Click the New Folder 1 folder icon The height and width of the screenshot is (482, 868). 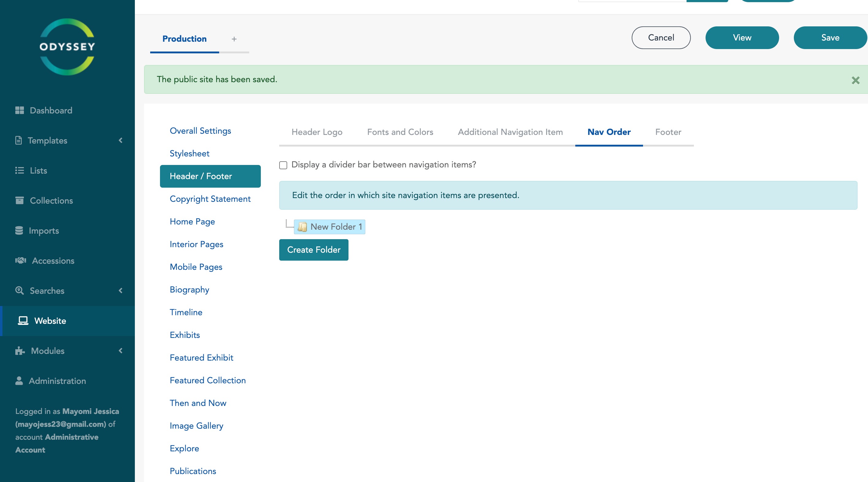pos(302,227)
